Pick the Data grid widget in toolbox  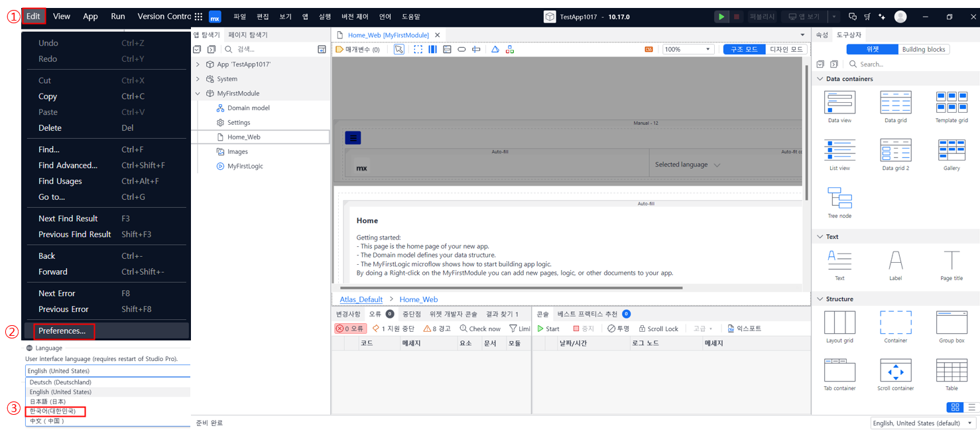(x=895, y=107)
